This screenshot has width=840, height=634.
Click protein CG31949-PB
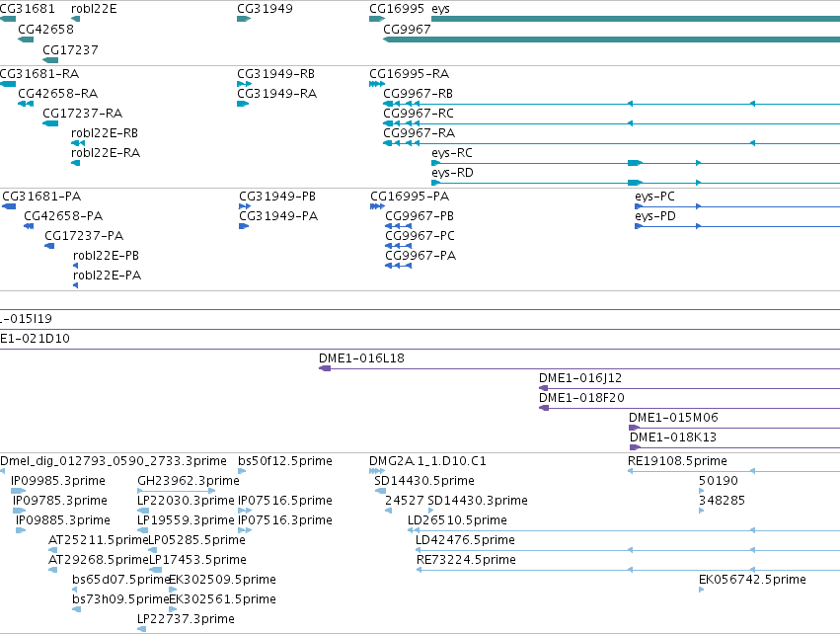[277, 197]
